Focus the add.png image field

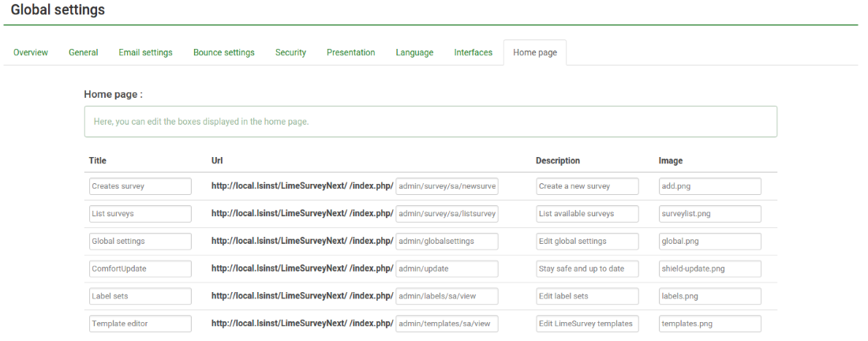pyautogui.click(x=709, y=186)
